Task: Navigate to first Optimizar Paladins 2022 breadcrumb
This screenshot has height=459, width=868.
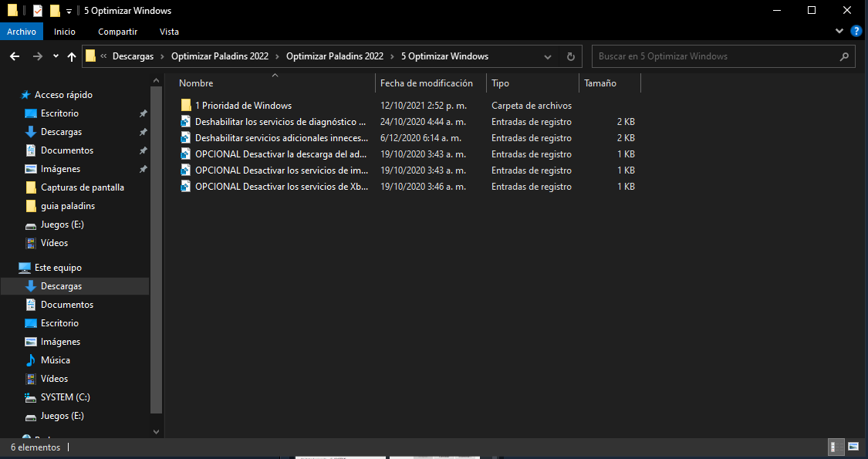Action: point(220,56)
